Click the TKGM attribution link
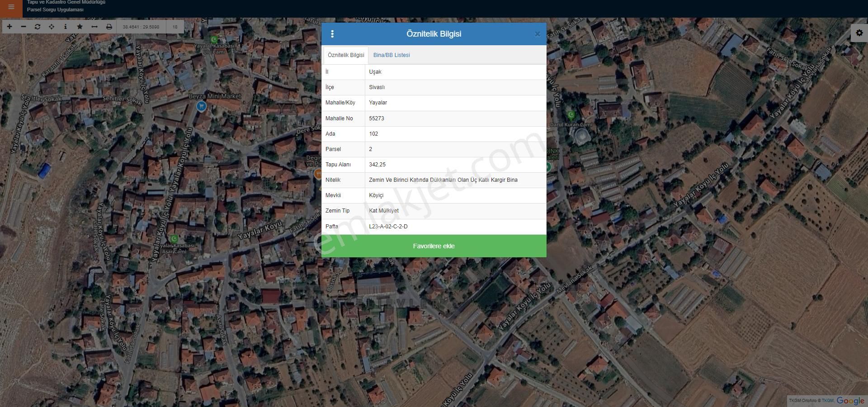Image resolution: width=868 pixels, height=407 pixels. [827, 401]
